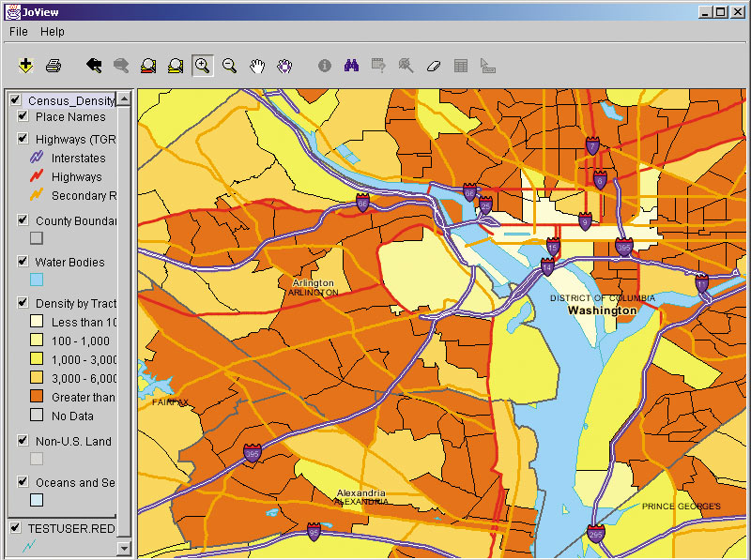This screenshot has height=560, width=751.
Task: Click the Print map icon
Action: click(54, 65)
